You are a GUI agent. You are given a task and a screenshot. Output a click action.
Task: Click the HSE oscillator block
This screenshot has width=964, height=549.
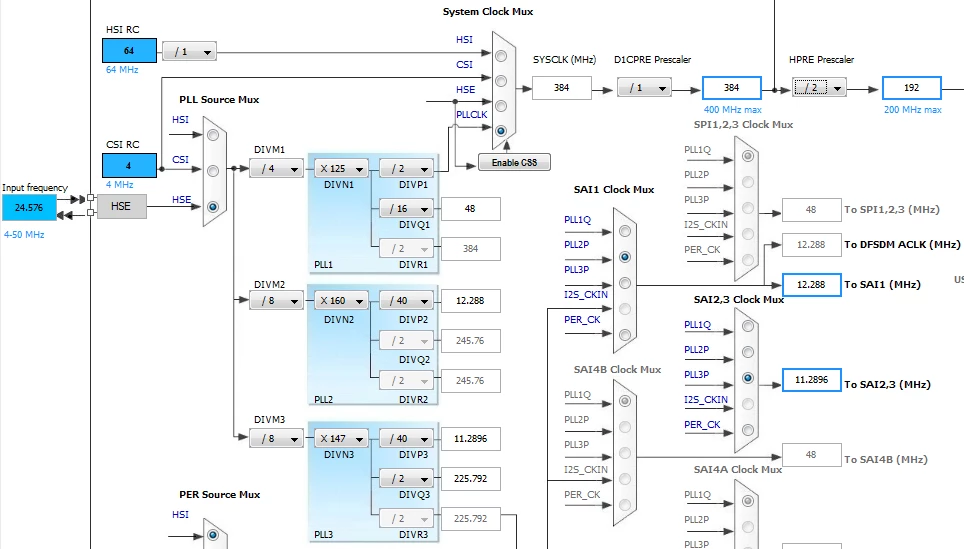click(121, 207)
